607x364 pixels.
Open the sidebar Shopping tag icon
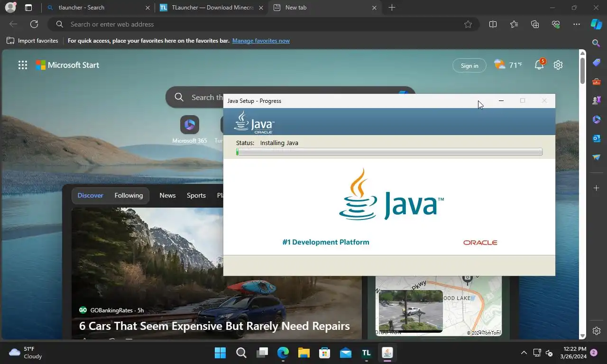click(x=597, y=63)
